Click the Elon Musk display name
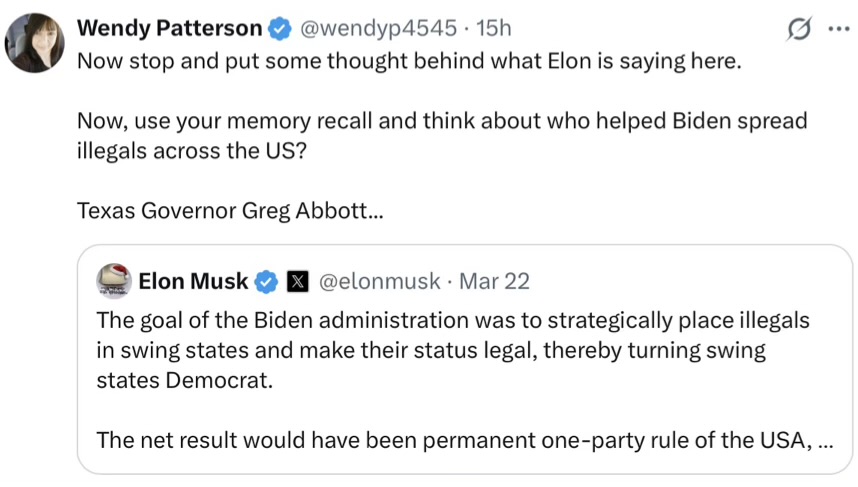The image size is (858, 487). click(193, 282)
